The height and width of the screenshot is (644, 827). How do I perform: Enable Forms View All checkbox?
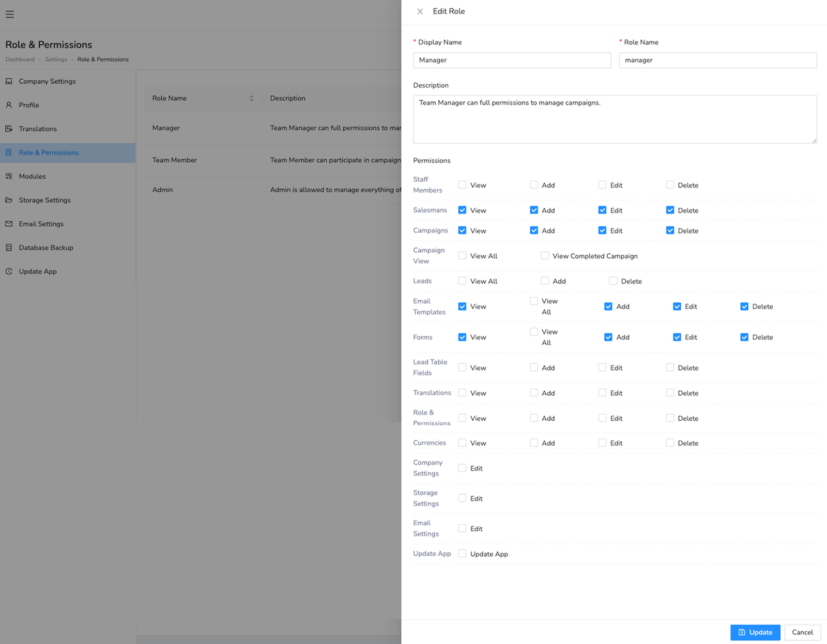point(534,331)
